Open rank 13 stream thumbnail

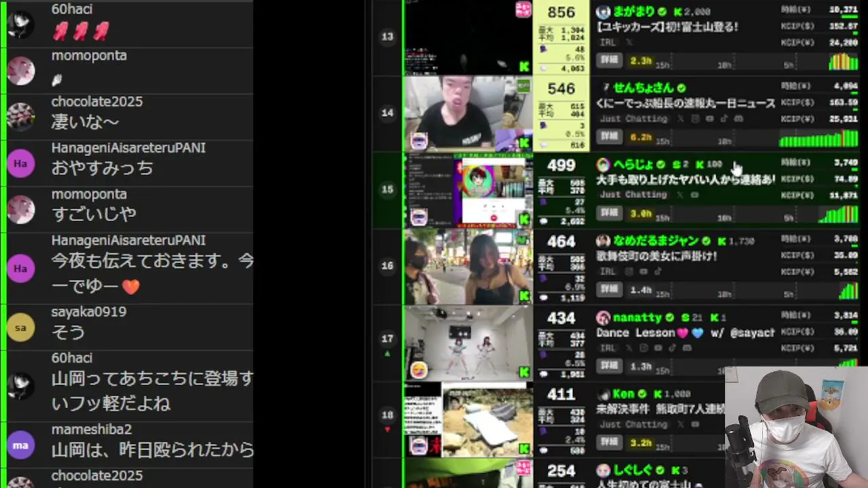[x=468, y=37]
